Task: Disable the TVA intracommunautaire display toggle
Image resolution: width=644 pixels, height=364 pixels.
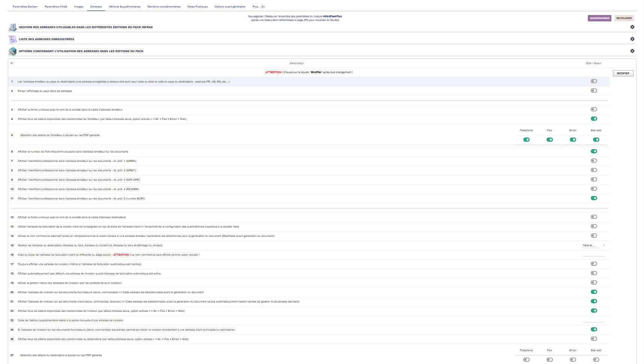Action: (593, 151)
